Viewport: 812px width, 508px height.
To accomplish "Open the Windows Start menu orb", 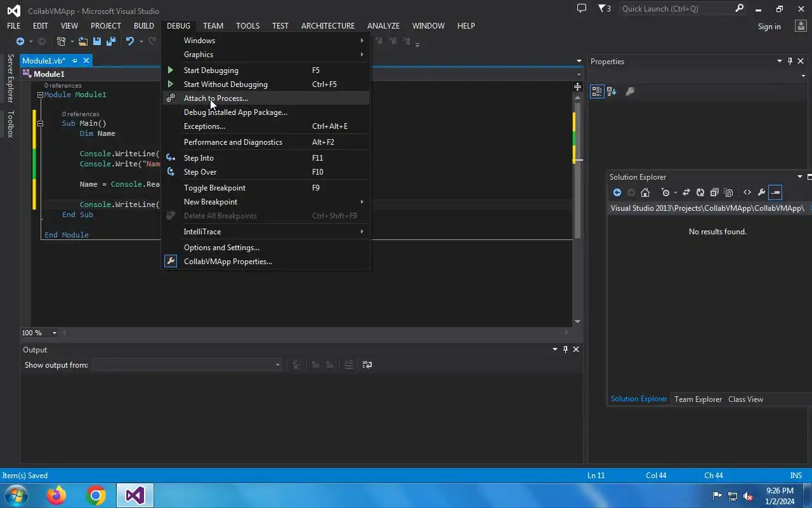I will [16, 495].
